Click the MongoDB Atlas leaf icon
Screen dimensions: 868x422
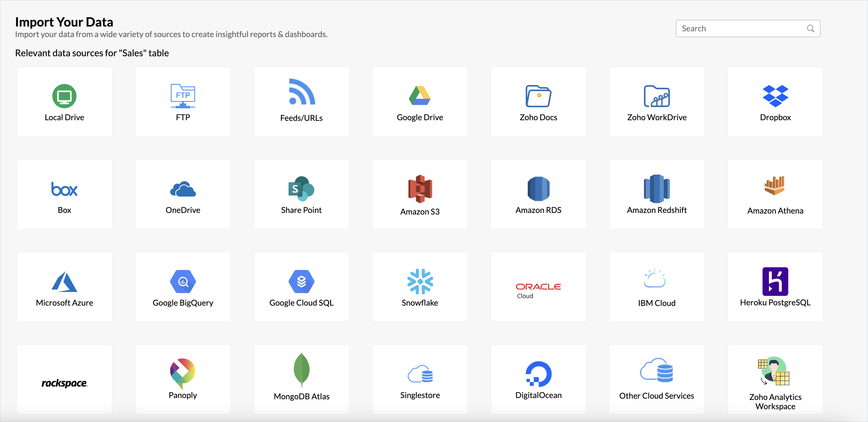(301, 370)
